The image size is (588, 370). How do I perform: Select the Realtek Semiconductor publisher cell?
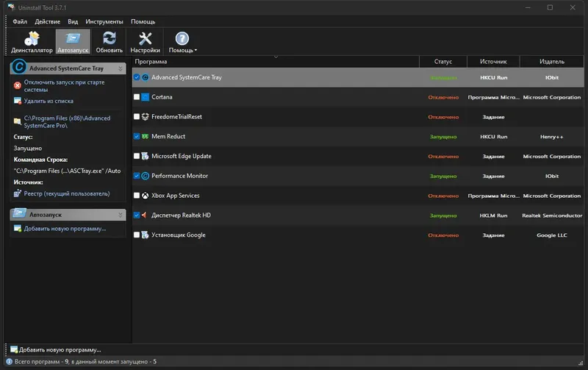pos(552,216)
